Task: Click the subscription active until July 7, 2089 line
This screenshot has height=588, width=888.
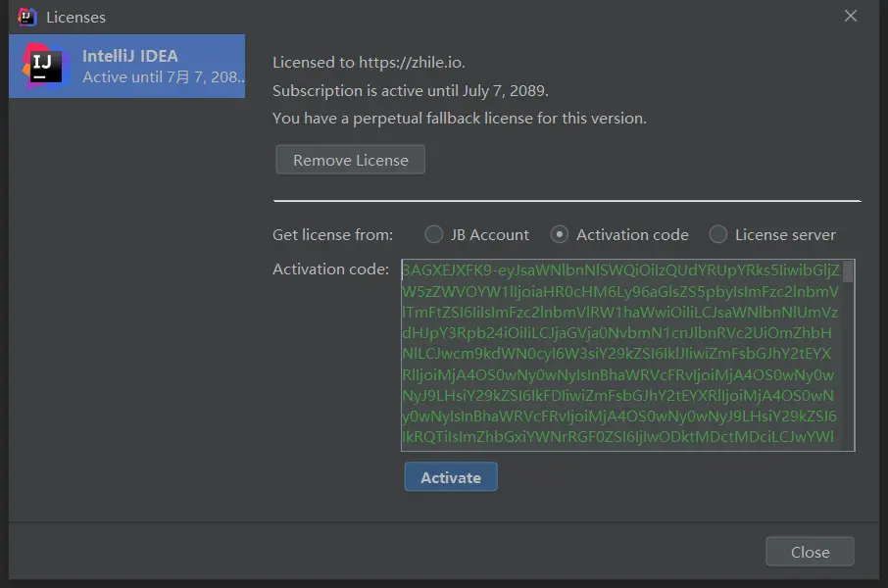Action: pyautogui.click(x=410, y=91)
